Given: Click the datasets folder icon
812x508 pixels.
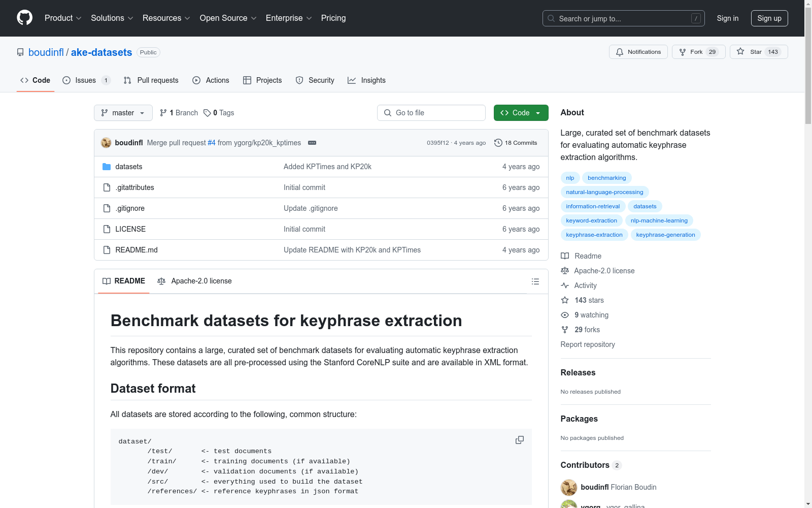Looking at the screenshot, I should 107,167.
